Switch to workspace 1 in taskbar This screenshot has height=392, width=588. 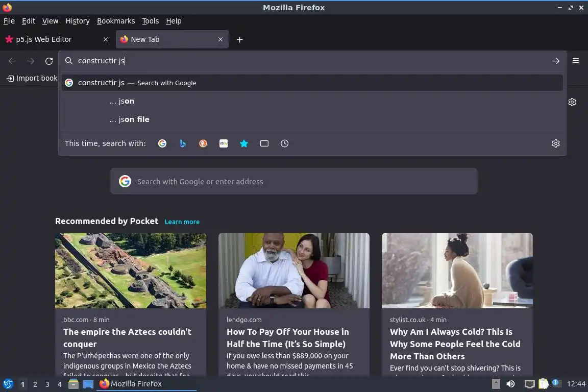[22, 384]
